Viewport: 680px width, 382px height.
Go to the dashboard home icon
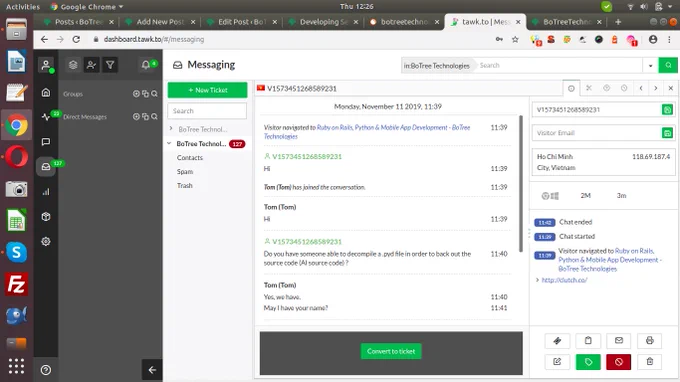click(46, 93)
